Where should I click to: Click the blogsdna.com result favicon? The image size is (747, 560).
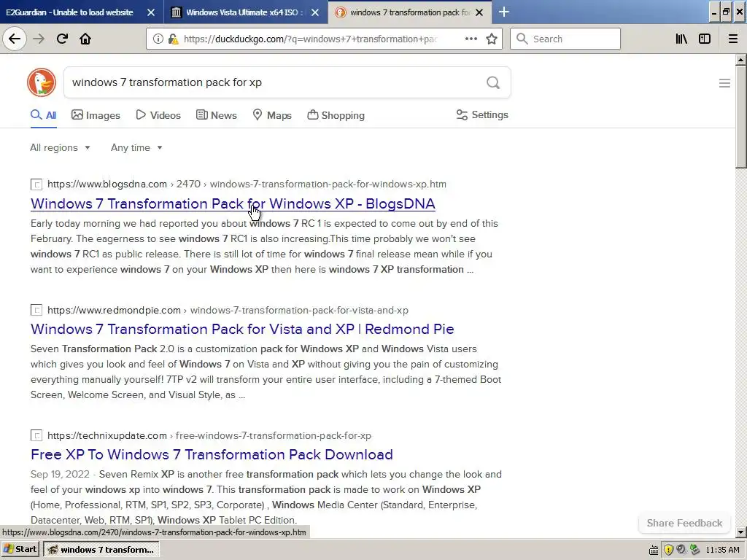[36, 184]
